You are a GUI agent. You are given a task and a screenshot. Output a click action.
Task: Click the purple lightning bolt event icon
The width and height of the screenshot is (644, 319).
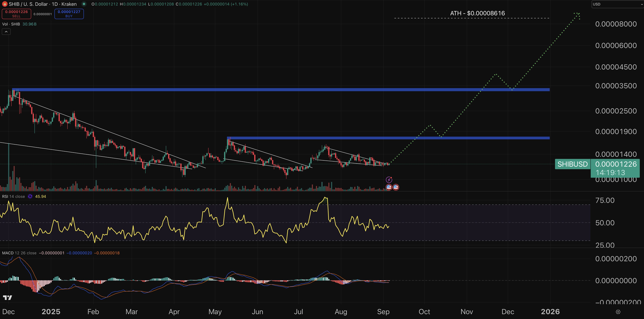pos(389,180)
